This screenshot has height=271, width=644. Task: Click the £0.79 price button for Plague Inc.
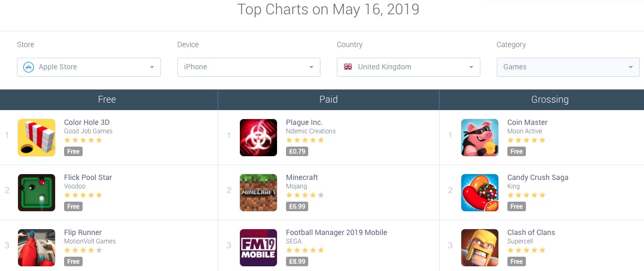pos(297,151)
